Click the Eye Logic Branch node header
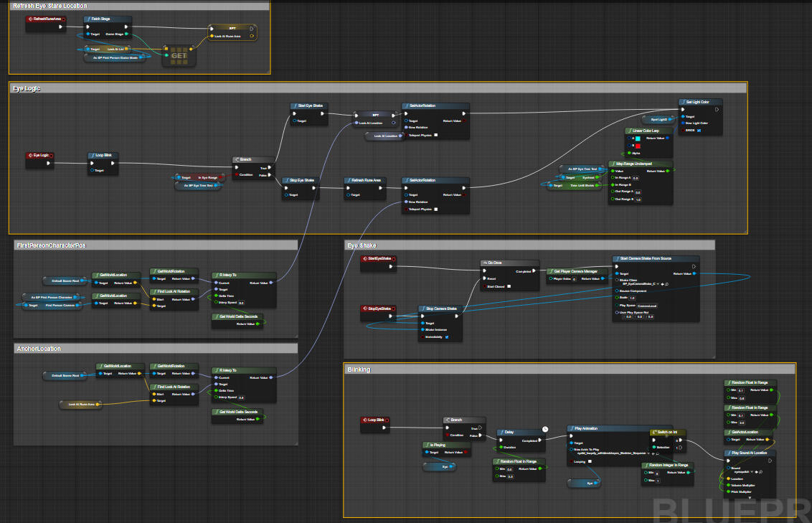 pos(252,159)
